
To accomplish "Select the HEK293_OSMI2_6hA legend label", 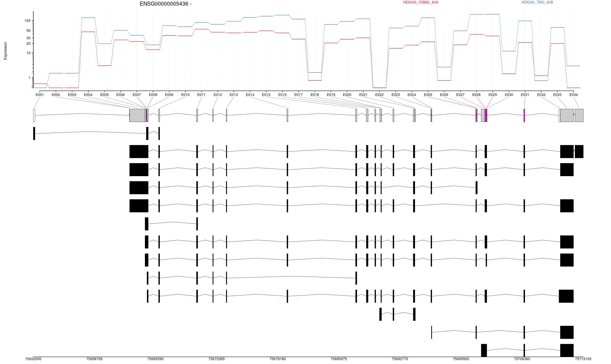I will point(421,2).
